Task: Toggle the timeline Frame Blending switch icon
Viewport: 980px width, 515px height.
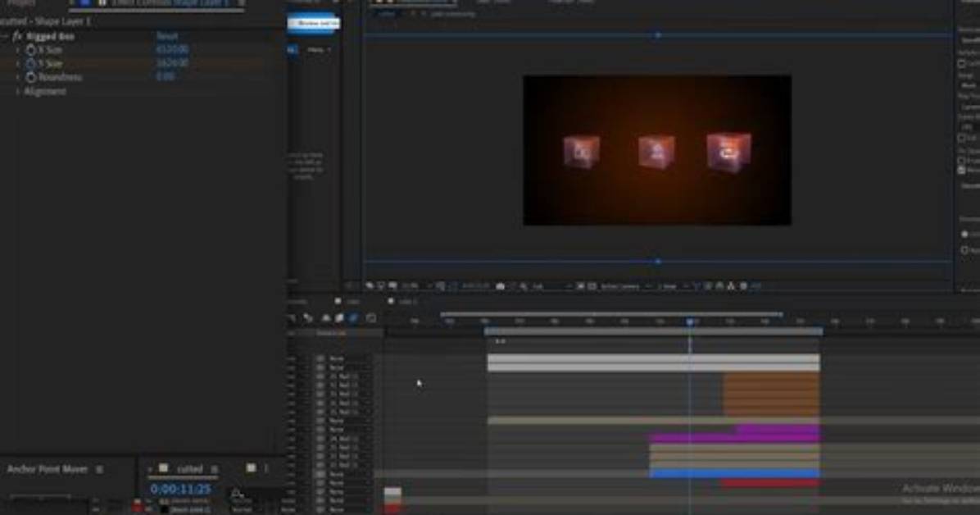Action: click(339, 318)
